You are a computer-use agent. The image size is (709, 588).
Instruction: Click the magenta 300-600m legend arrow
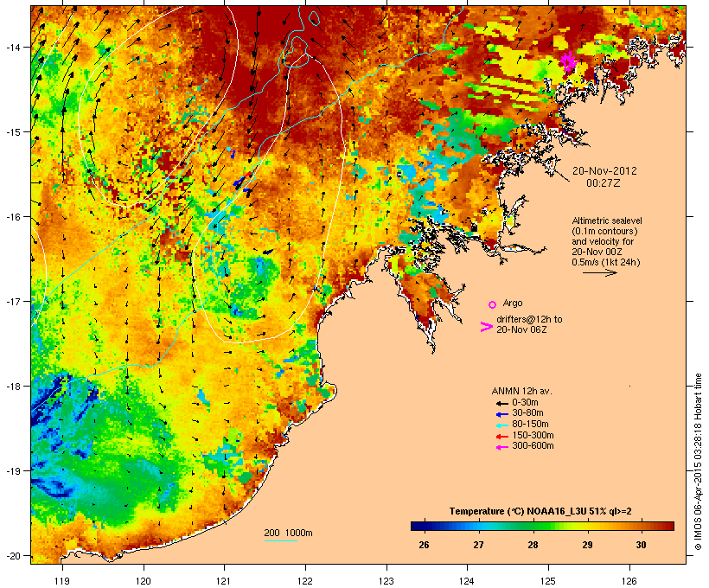pos(501,447)
